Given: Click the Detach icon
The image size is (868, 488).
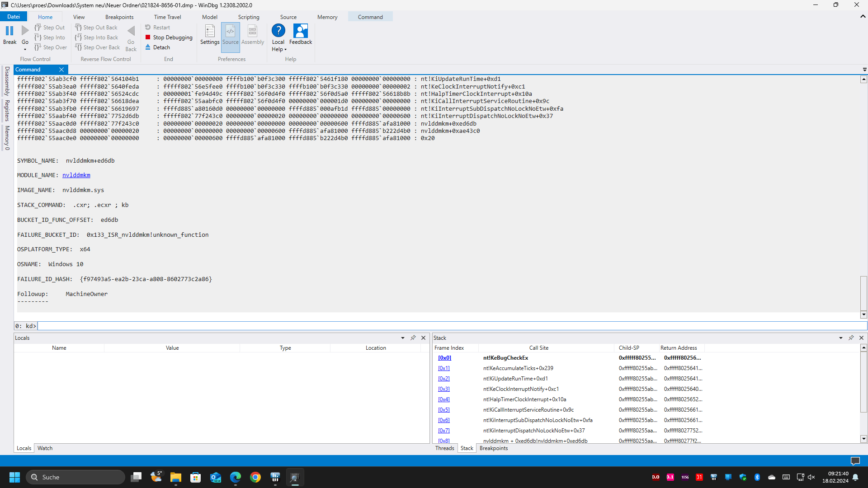Looking at the screenshot, I should [148, 47].
